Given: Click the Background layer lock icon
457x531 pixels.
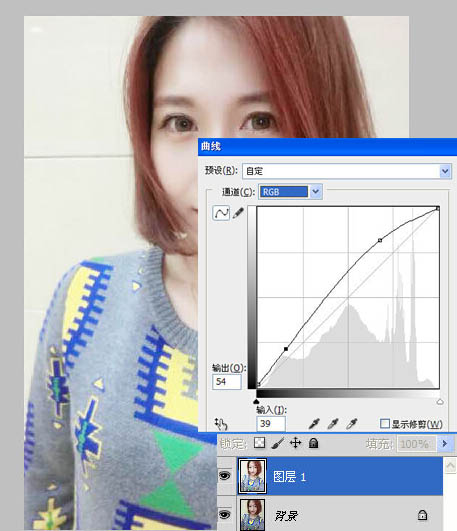Looking at the screenshot, I should pyautogui.click(x=422, y=515).
